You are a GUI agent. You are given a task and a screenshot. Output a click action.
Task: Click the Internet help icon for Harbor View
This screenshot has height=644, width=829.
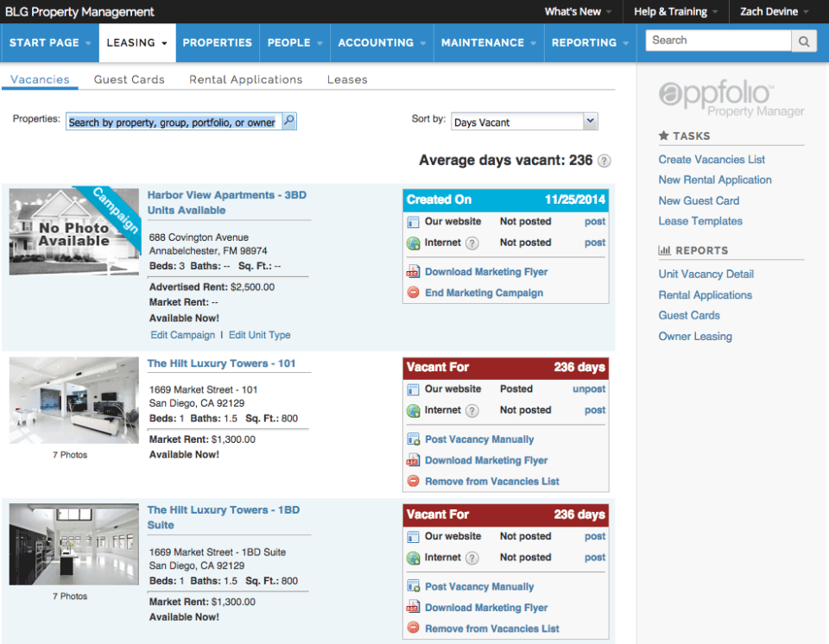(x=472, y=243)
